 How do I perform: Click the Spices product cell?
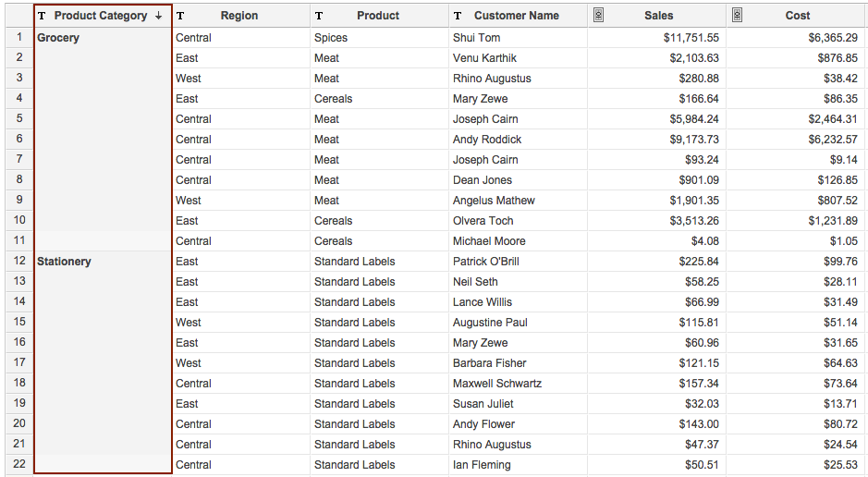click(x=331, y=38)
